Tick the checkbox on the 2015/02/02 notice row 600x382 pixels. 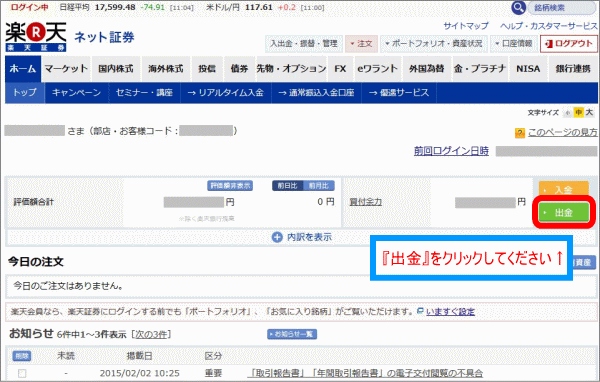coord(22,373)
